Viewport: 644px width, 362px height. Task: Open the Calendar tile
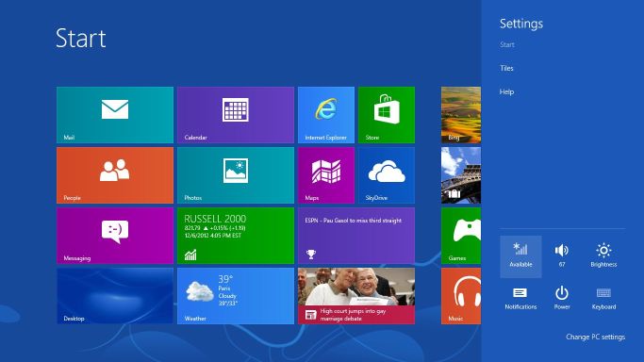point(236,115)
